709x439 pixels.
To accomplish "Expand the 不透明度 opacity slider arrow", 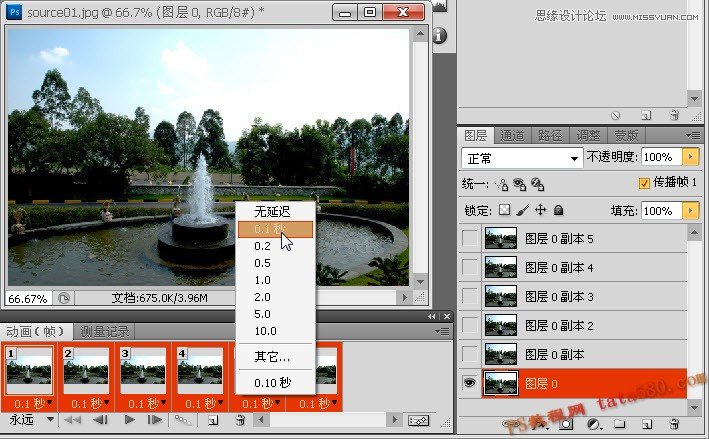I will pyautogui.click(x=689, y=158).
